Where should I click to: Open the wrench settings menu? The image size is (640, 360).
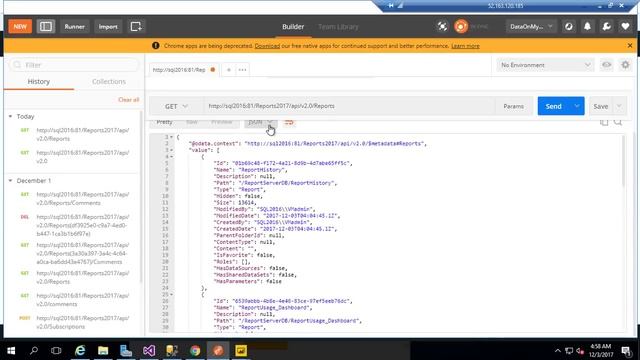click(x=607, y=27)
